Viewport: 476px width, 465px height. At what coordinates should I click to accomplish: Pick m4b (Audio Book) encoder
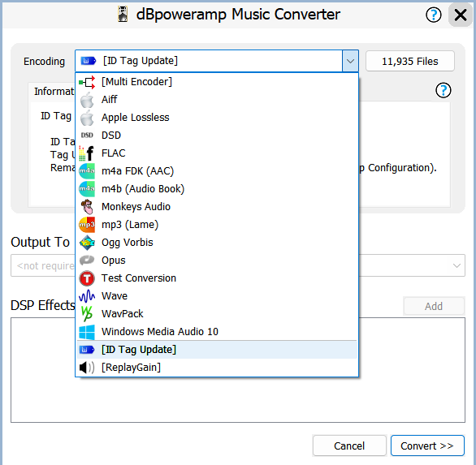[217, 189]
